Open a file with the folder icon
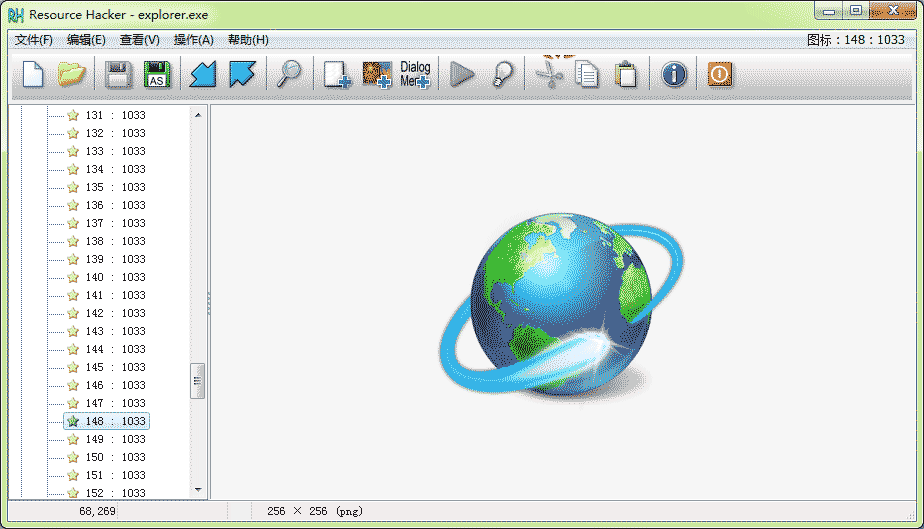The width and height of the screenshot is (924, 529). 71,75
